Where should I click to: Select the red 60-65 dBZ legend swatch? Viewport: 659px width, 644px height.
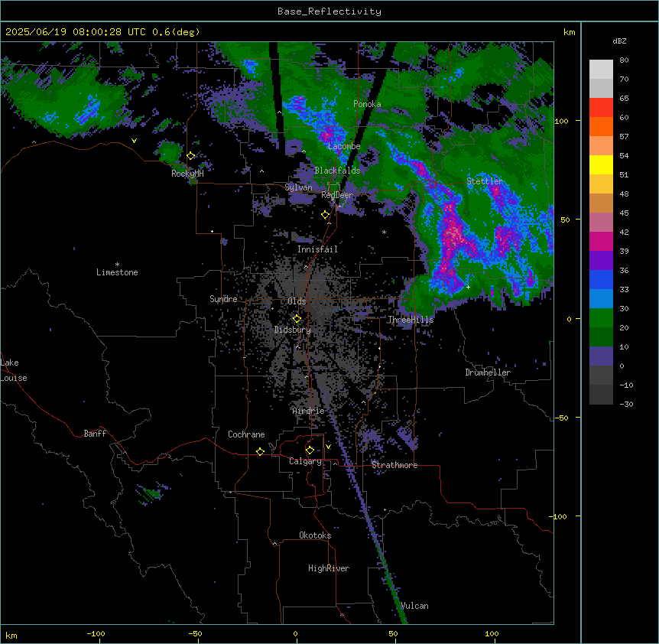[x=601, y=108]
